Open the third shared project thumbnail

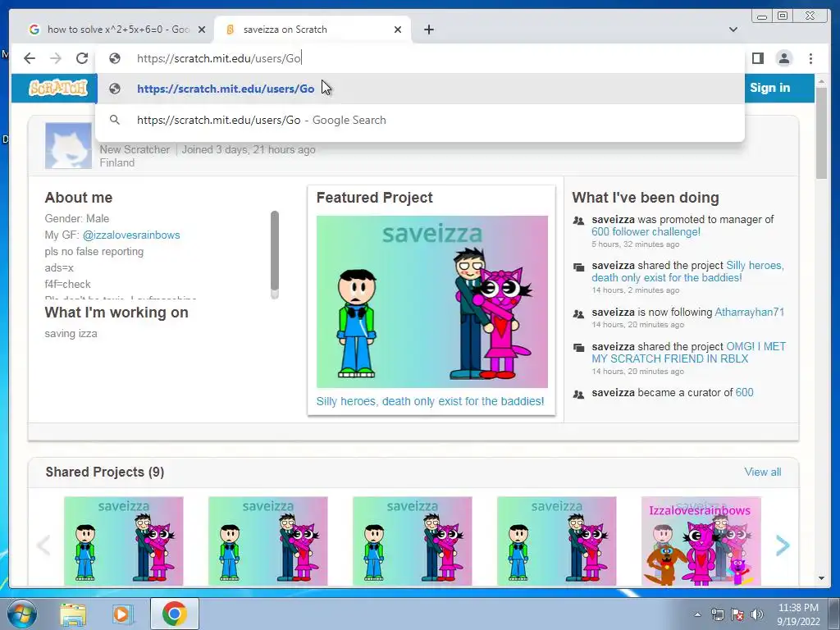[412, 541]
